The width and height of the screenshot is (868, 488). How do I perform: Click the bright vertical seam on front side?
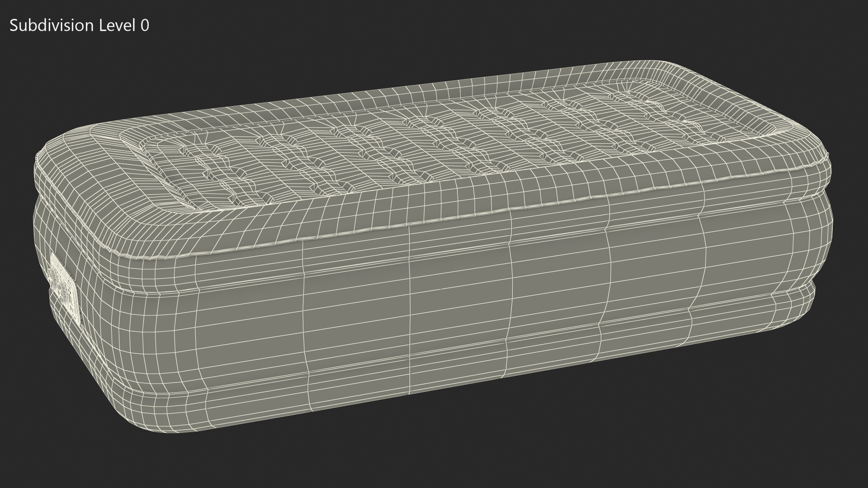point(410,316)
